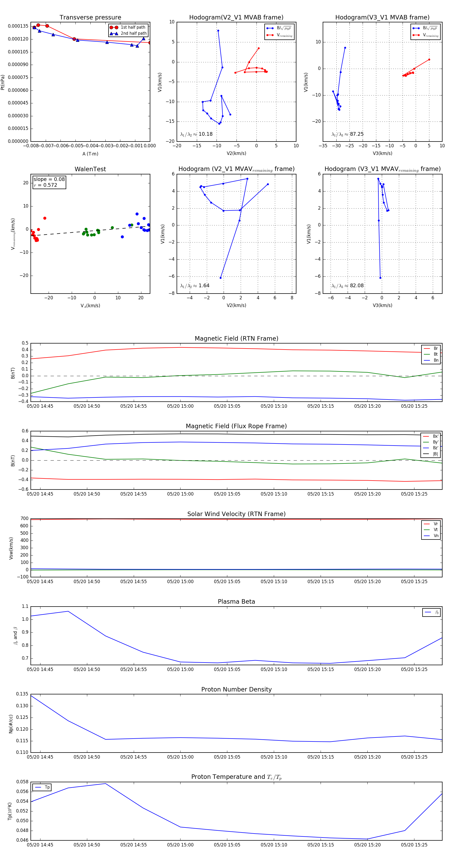Select the "Vr" legend label
This screenshot has height=868, width=473.
point(436,524)
